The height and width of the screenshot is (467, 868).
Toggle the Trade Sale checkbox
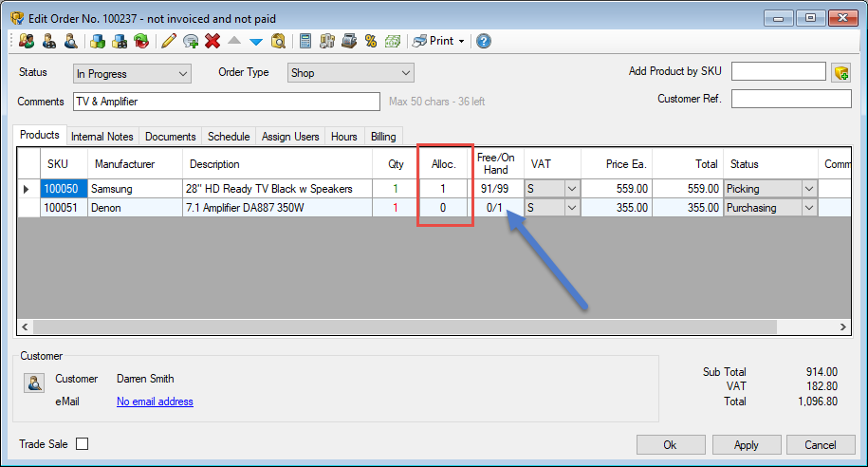(x=83, y=444)
